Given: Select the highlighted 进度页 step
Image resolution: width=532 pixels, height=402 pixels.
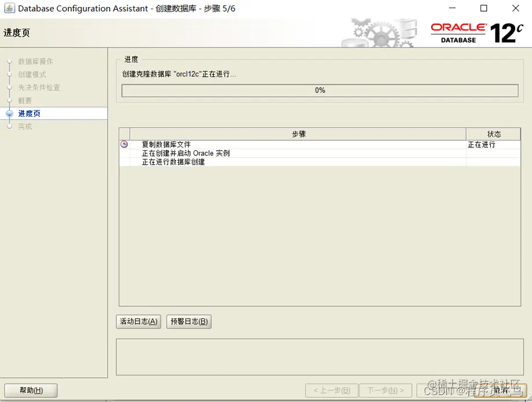Looking at the screenshot, I should pyautogui.click(x=54, y=113).
